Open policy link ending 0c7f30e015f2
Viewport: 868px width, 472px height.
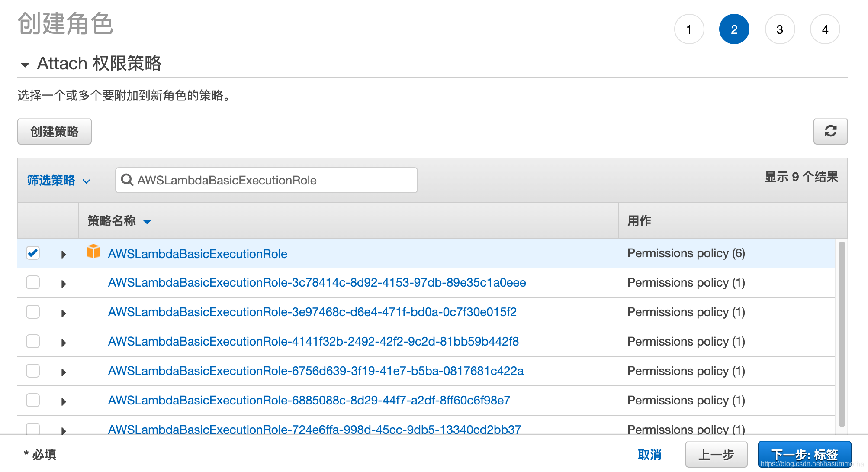click(312, 312)
